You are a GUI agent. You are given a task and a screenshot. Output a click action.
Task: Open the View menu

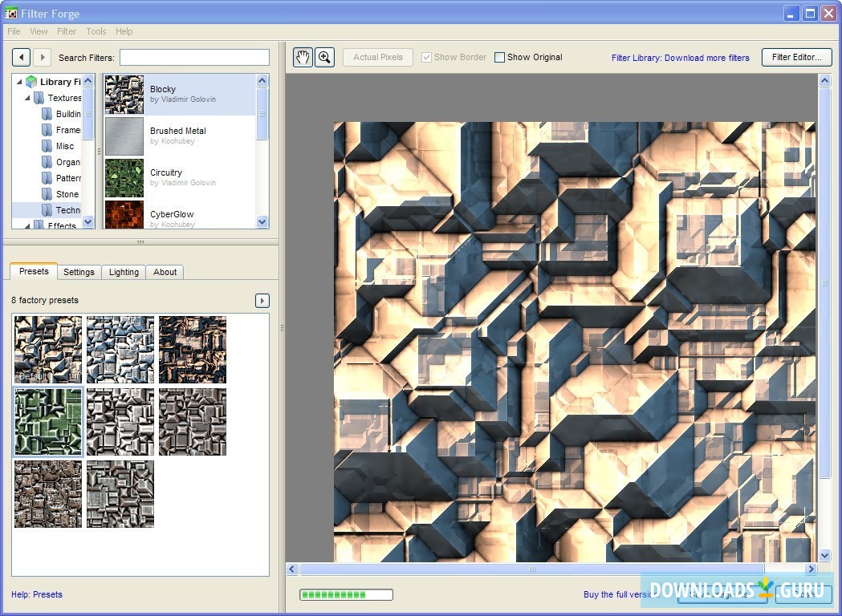[x=39, y=31]
